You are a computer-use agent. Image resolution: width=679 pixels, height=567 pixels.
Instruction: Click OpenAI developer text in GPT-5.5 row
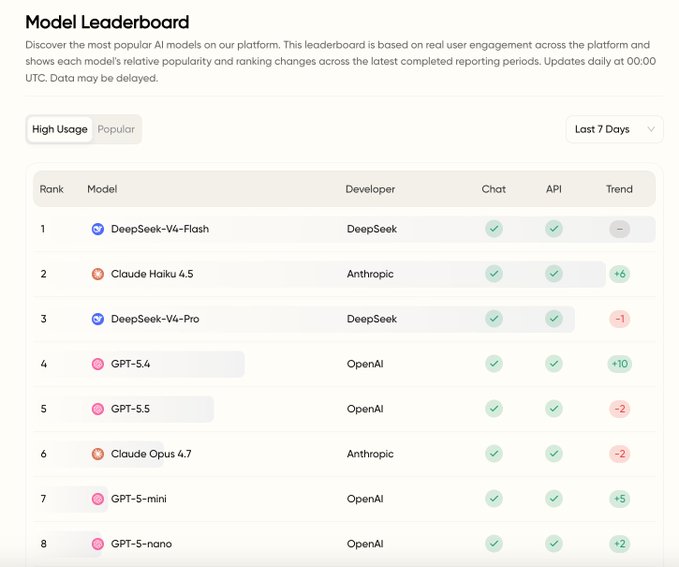(365, 409)
